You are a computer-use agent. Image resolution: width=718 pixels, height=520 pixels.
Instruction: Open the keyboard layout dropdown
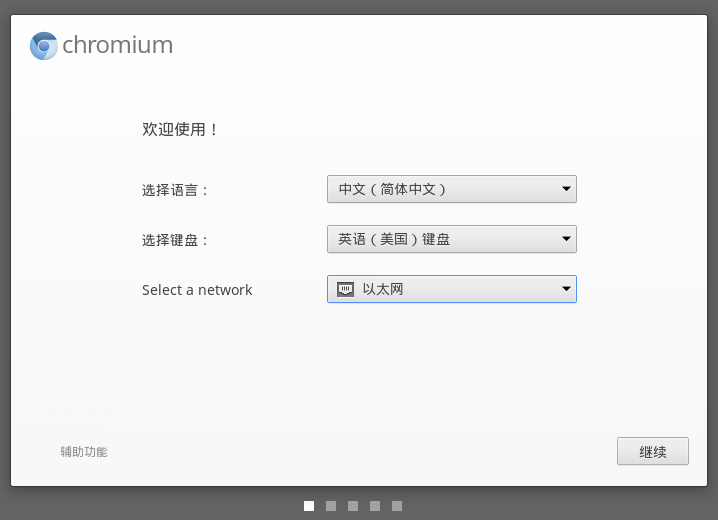tap(451, 239)
